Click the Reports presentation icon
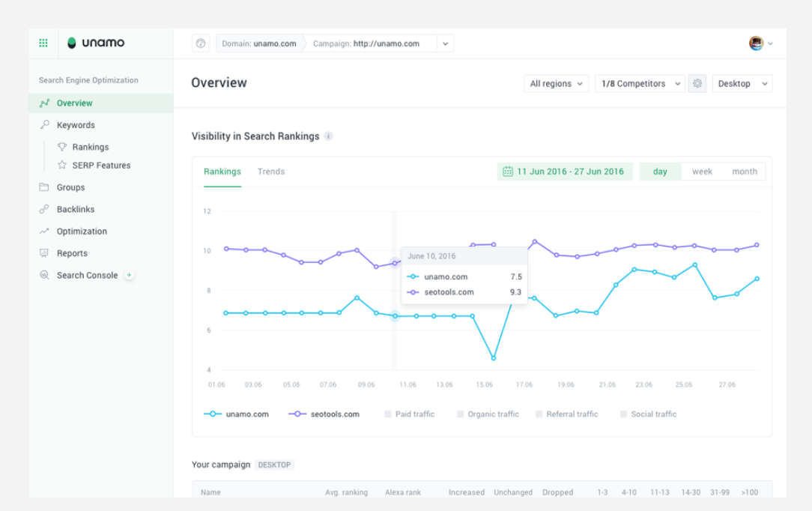Screen dimensions: 812x511 coord(44,253)
